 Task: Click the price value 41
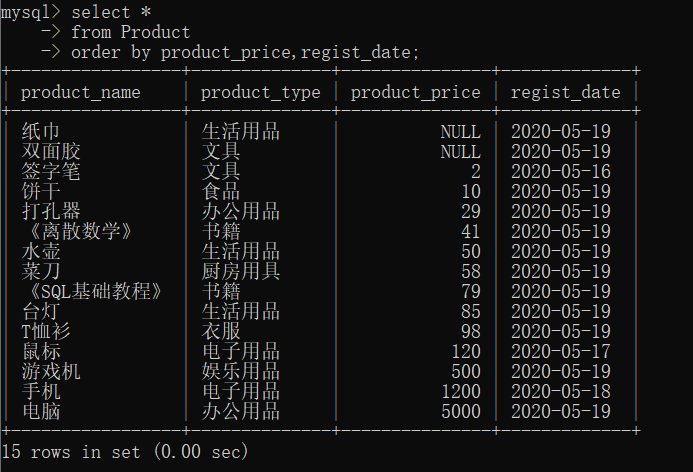point(471,231)
